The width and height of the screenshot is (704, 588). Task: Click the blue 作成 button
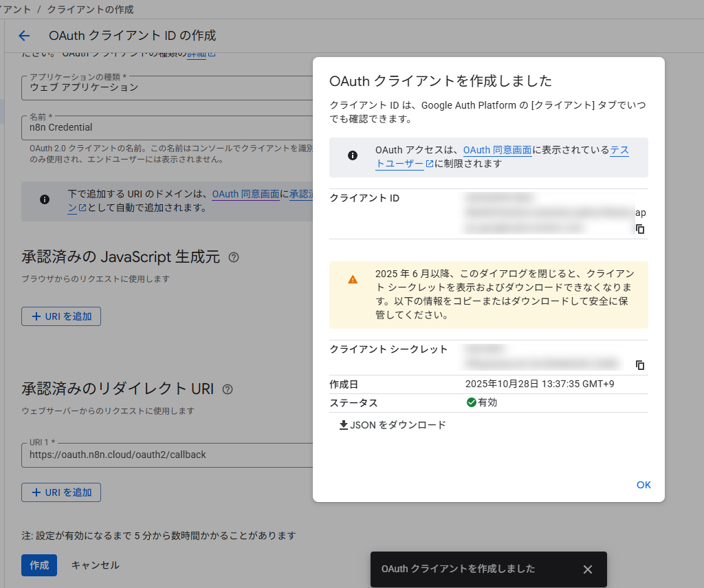[39, 565]
